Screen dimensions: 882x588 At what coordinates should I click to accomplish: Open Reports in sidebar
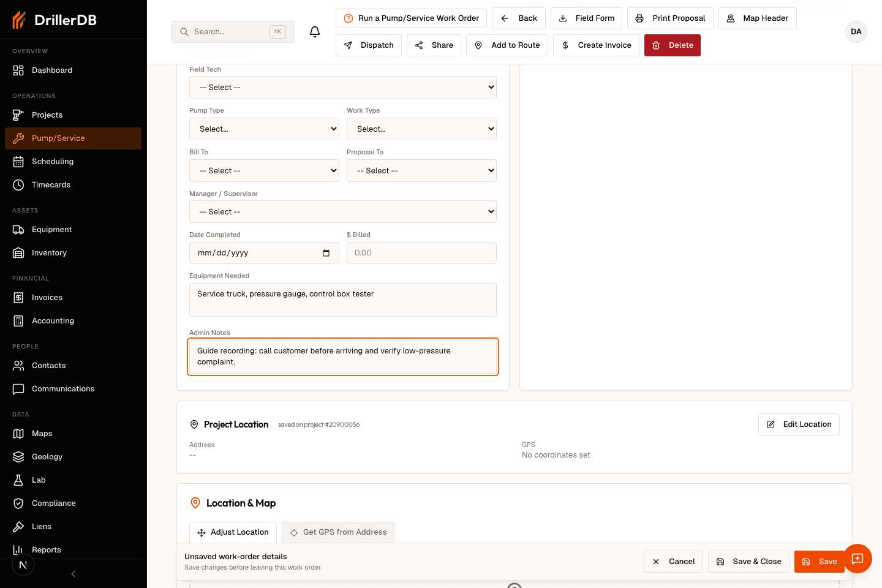73,550
